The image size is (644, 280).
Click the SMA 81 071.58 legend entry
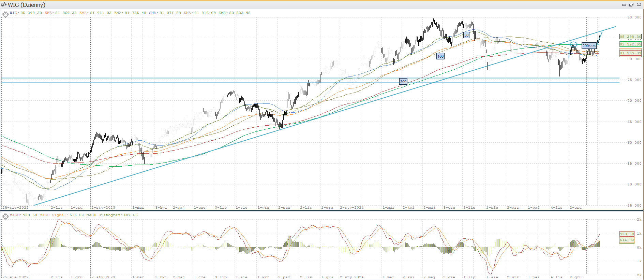(x=165, y=13)
